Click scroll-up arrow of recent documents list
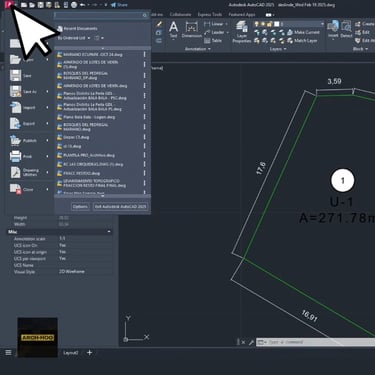The width and height of the screenshot is (375, 375). pyautogui.click(x=103, y=48)
